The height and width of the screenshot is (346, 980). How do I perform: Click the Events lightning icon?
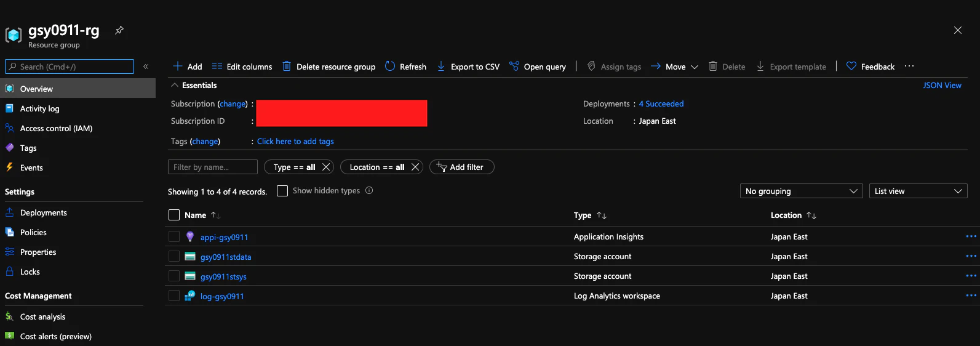tap(9, 167)
